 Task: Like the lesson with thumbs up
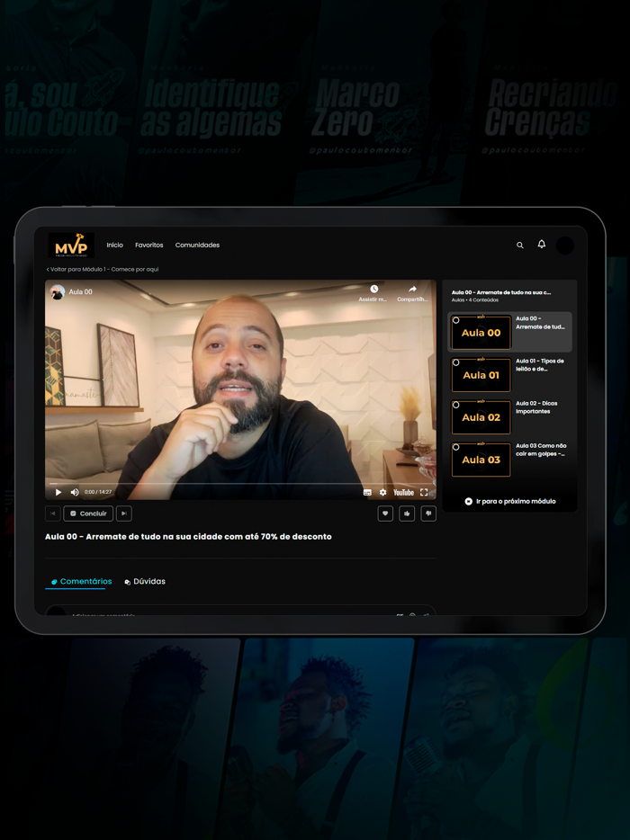pyautogui.click(x=407, y=514)
